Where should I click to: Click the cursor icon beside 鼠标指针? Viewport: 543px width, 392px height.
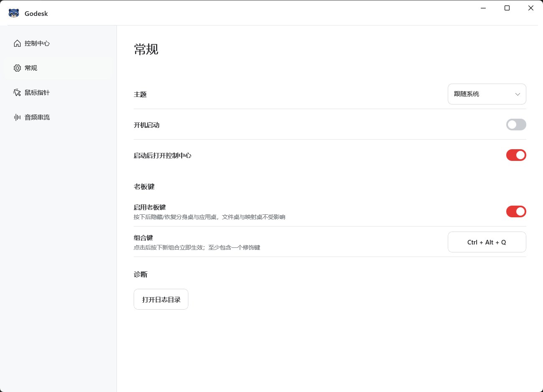[x=17, y=92]
